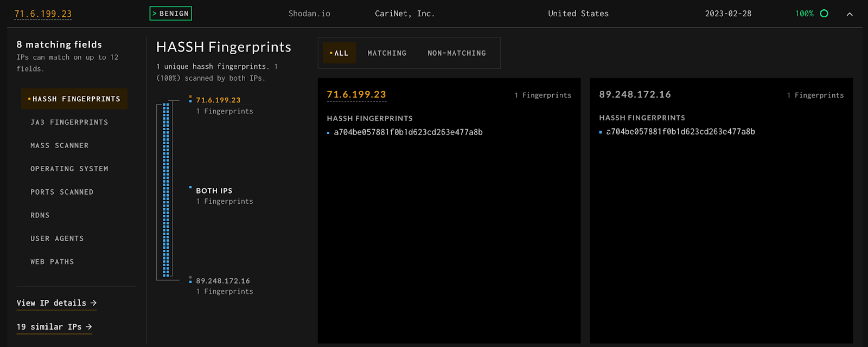Open PORTS SCANNED field
The image size is (868, 347).
click(62, 192)
